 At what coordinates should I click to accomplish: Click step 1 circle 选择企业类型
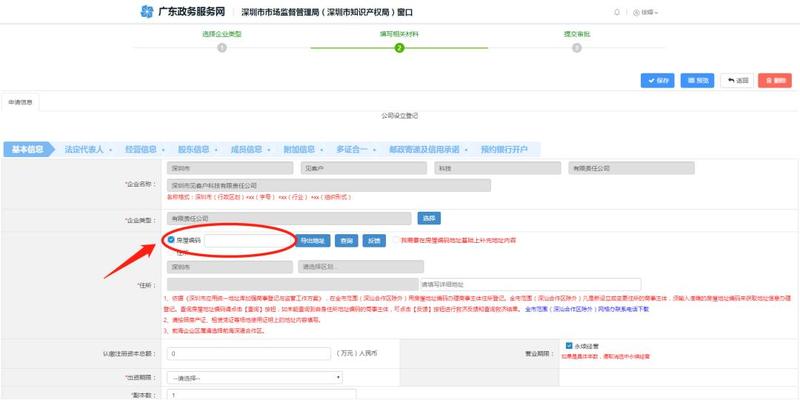222,47
